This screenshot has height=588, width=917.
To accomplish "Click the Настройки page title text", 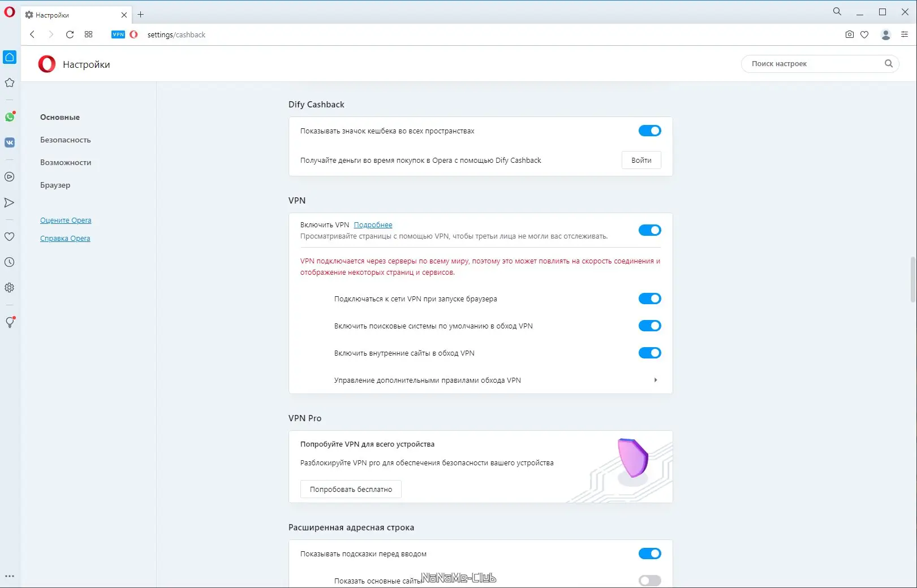I will click(87, 64).
